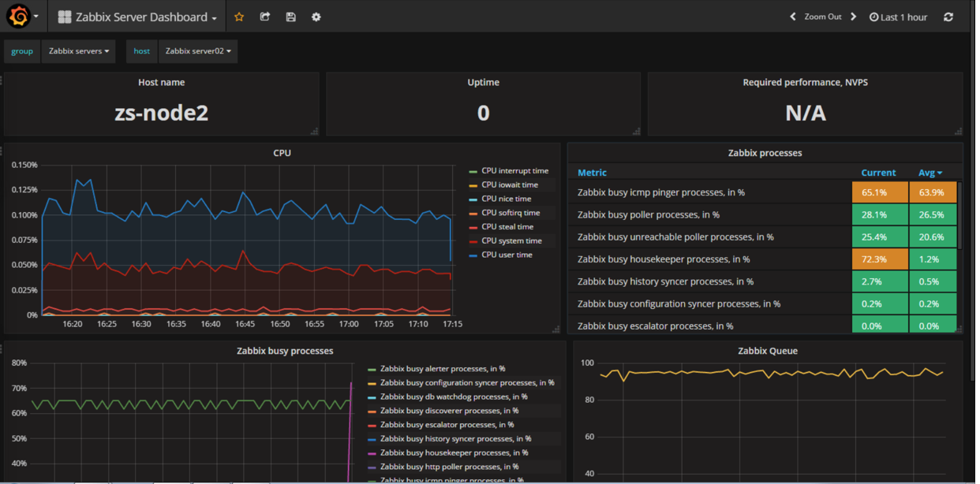Toggle CPU system time series visibility
The image size is (980, 484).
[x=511, y=241]
